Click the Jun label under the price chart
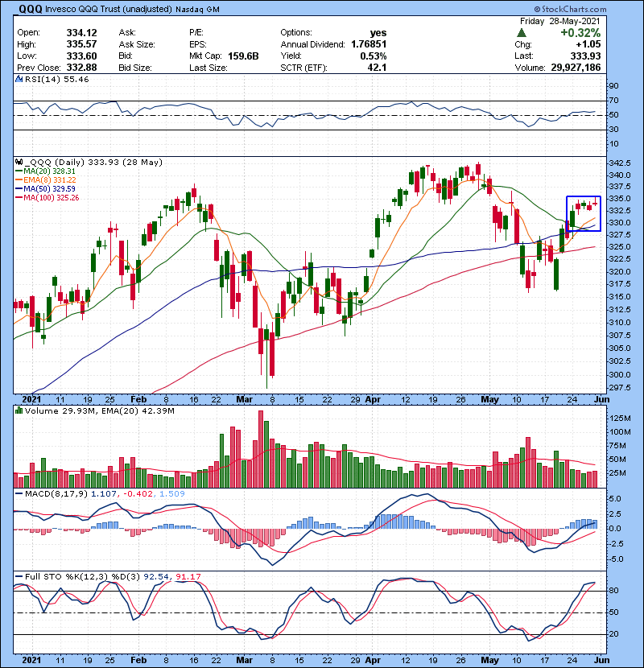Image resolution: width=644 pixels, height=668 pixels. 601,399
